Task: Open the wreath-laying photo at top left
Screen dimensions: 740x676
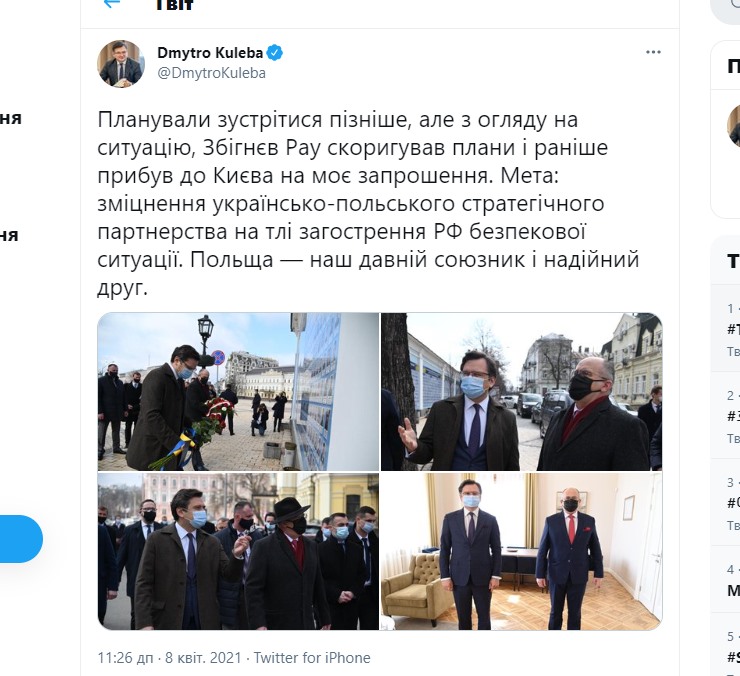Action: click(238, 391)
